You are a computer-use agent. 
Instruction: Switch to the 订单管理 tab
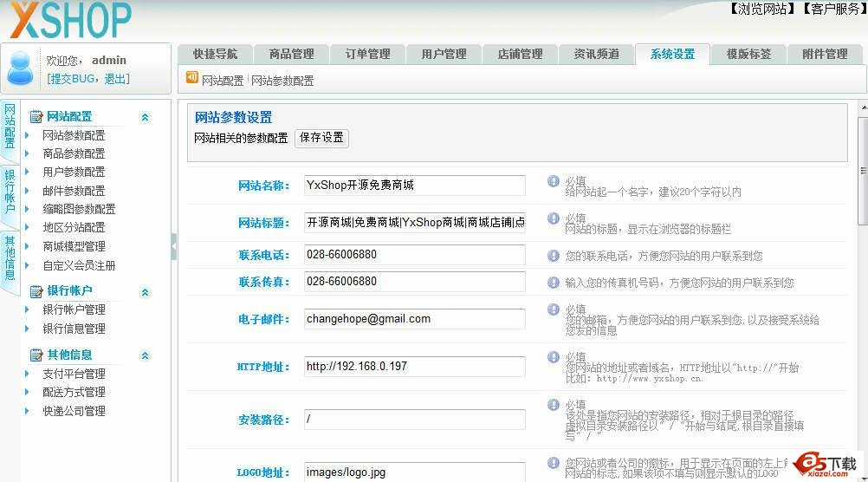pos(368,54)
